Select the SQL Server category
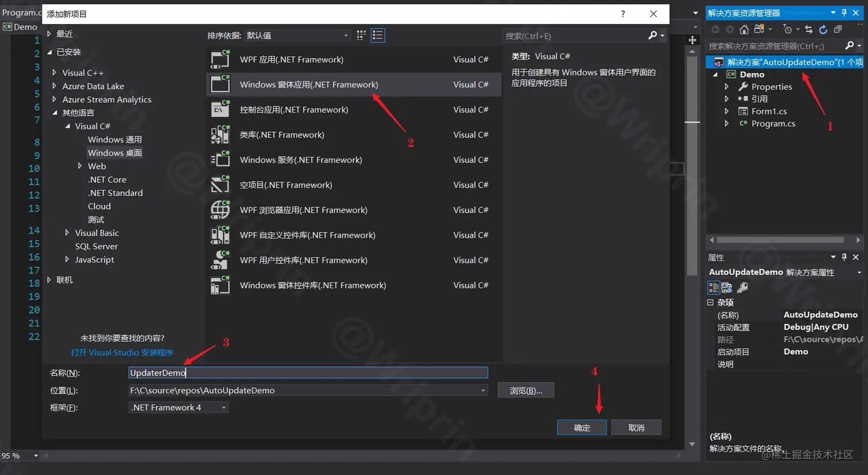868x475 pixels. pos(96,246)
